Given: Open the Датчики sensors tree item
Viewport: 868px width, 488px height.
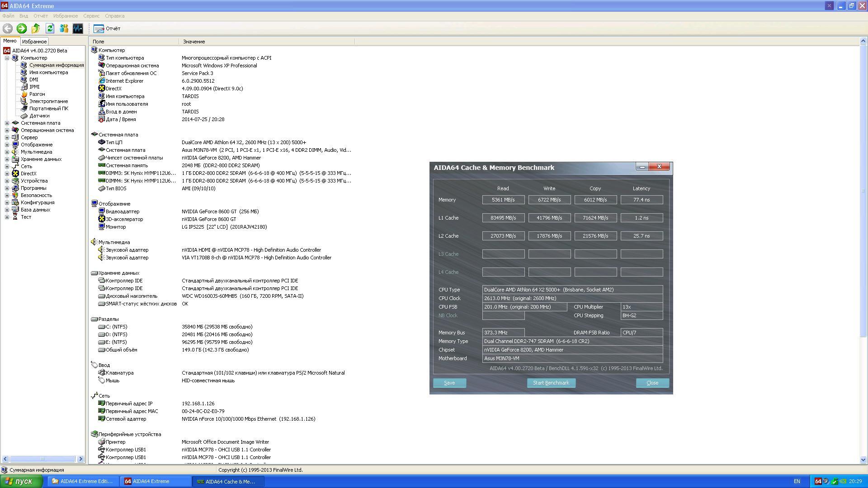Looking at the screenshot, I should click(x=39, y=116).
